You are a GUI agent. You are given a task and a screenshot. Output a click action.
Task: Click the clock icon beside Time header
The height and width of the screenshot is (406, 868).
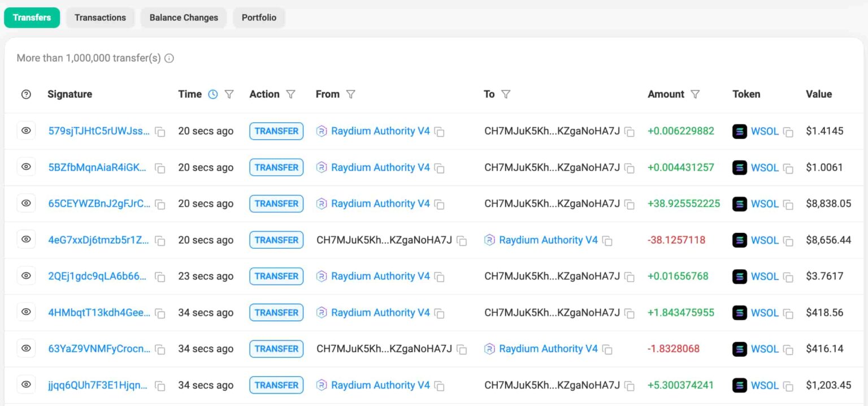[214, 94]
